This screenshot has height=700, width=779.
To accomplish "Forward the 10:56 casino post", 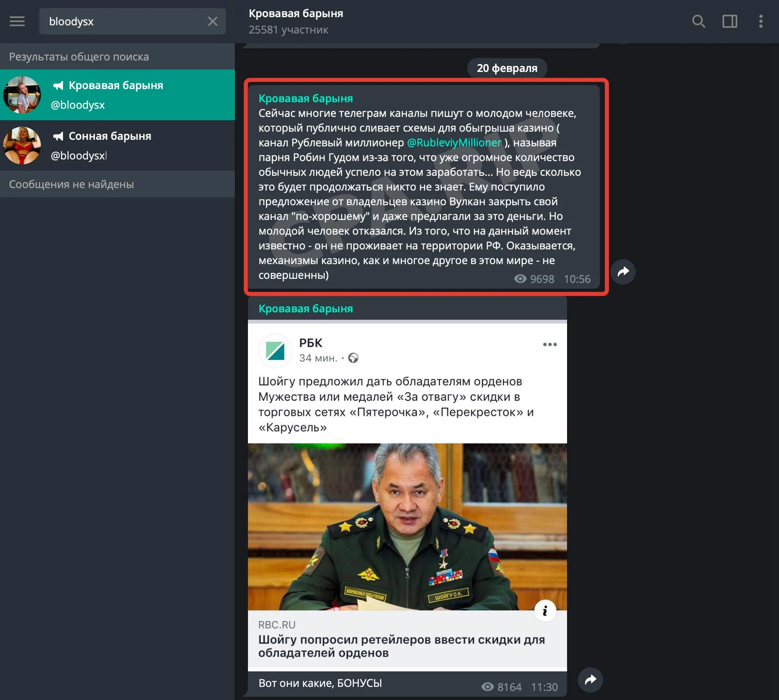I will (623, 271).
